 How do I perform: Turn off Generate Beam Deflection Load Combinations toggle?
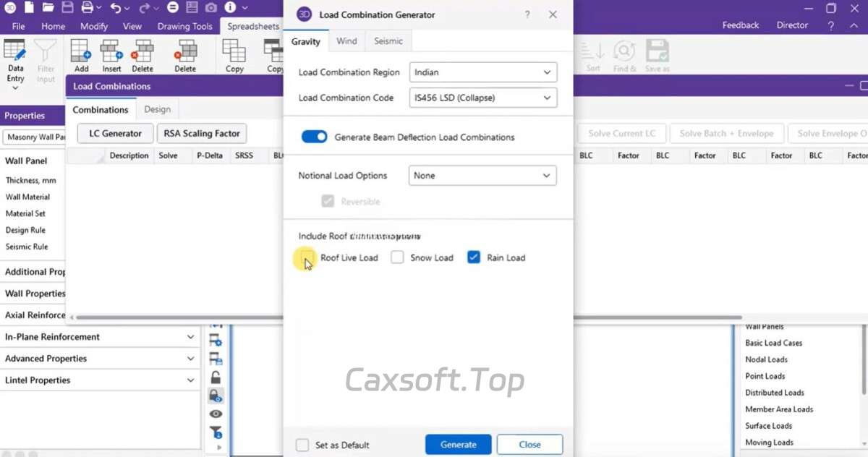(315, 137)
